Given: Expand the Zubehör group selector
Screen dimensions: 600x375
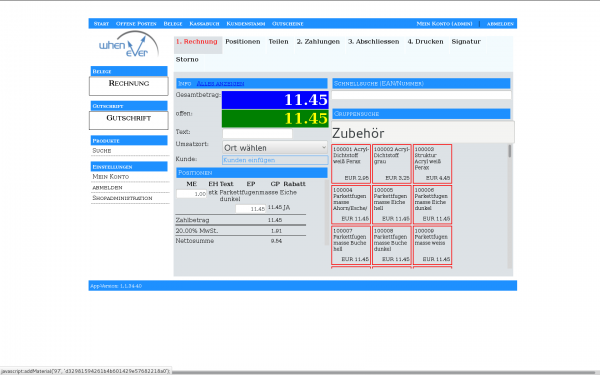Looking at the screenshot, I should (x=423, y=133).
